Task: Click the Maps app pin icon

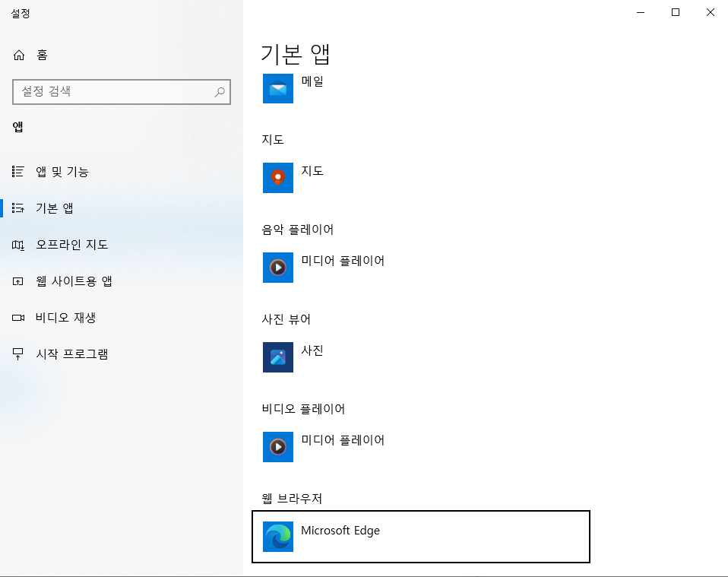Action: [x=278, y=177]
